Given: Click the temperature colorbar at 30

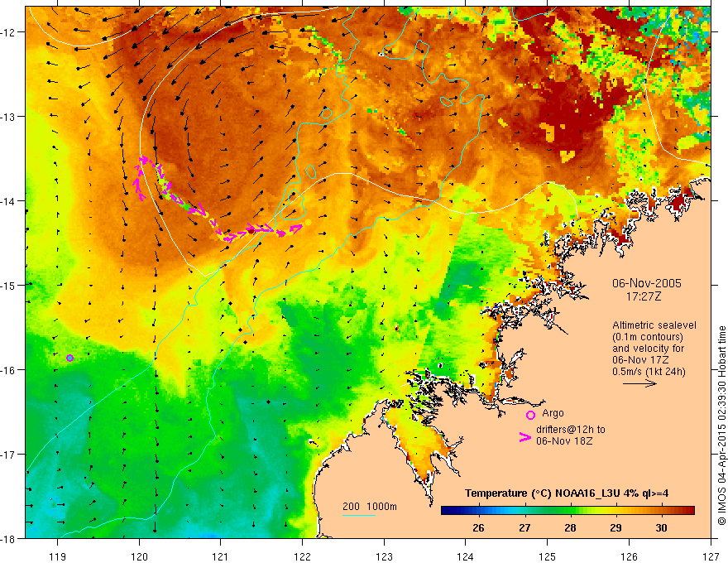Looking at the screenshot, I should pos(661,511).
